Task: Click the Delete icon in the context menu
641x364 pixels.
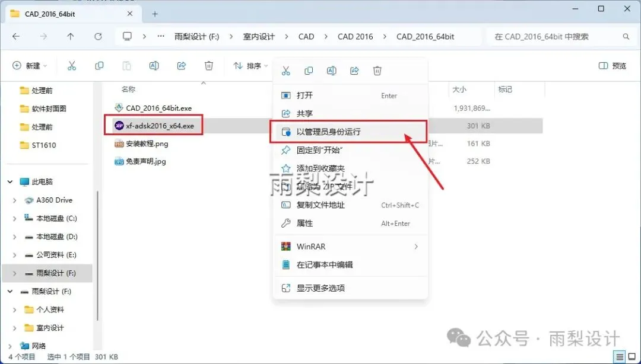Action: 377,71
